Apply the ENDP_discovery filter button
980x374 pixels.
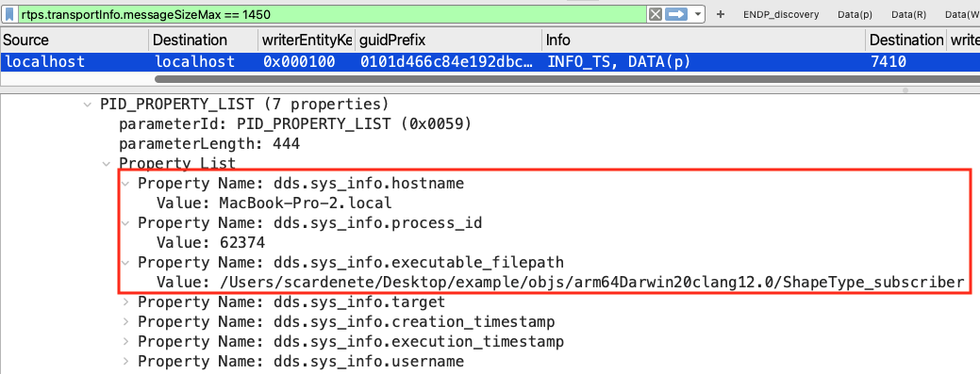pyautogui.click(x=781, y=14)
